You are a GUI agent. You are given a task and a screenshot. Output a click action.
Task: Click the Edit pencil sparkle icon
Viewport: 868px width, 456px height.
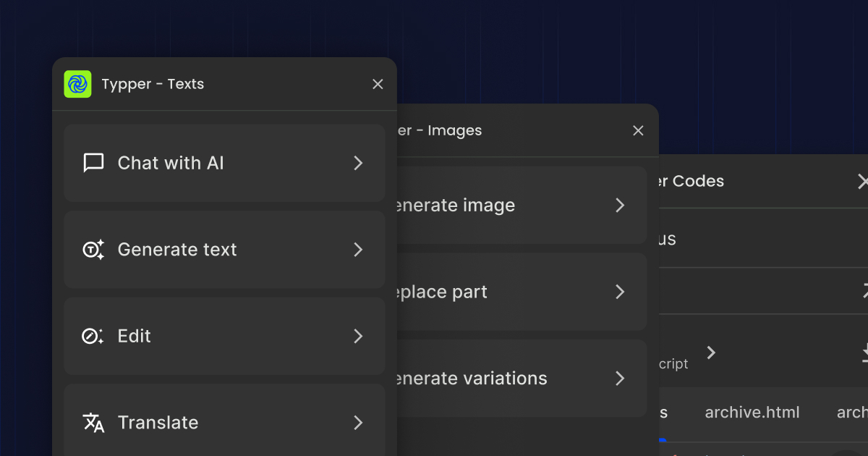[93, 336]
